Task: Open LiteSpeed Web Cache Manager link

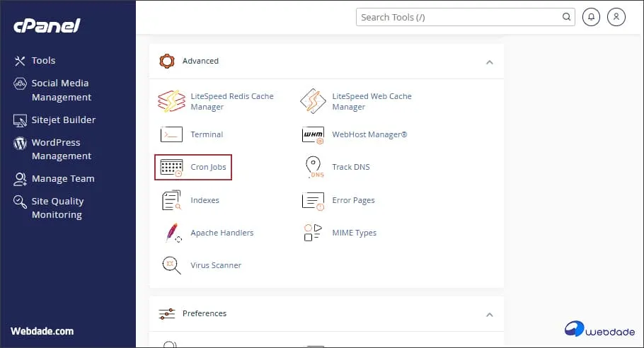Action: point(372,101)
